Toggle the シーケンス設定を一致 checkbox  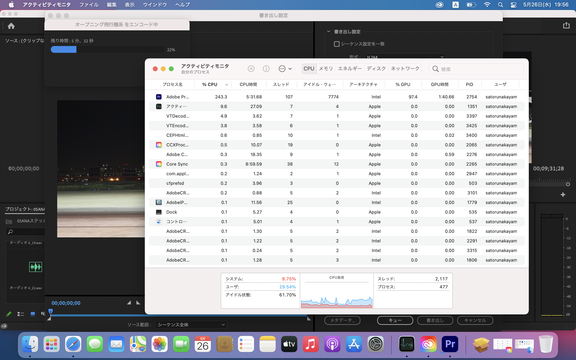336,44
